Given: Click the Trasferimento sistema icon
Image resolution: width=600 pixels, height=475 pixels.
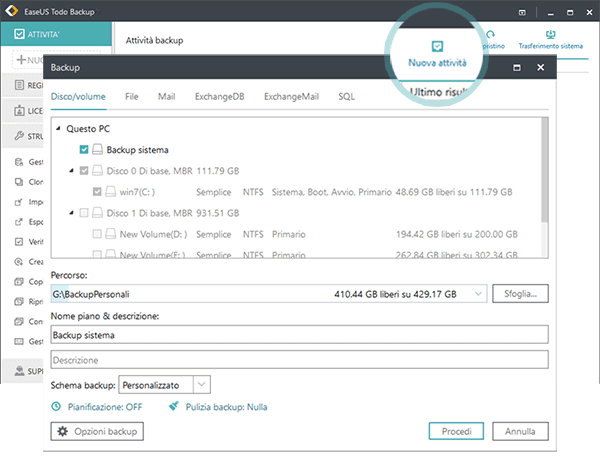Looking at the screenshot, I should 551,35.
